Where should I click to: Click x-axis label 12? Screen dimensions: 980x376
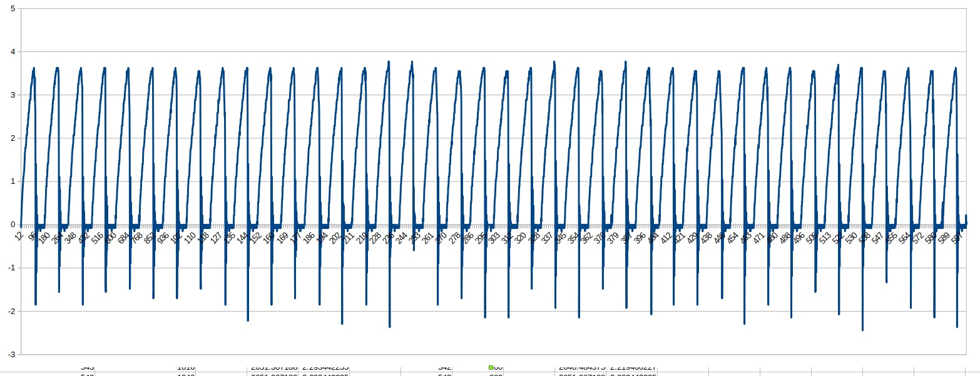19,235
